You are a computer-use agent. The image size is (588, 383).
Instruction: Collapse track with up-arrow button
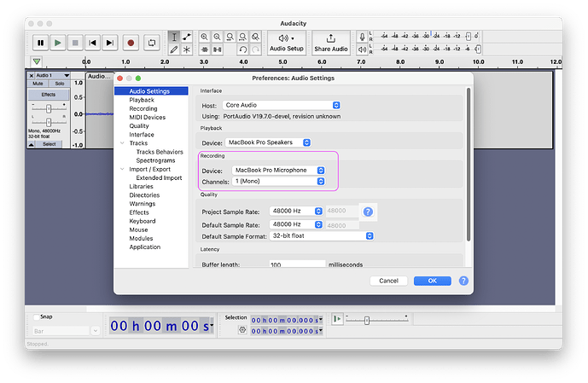[31, 144]
